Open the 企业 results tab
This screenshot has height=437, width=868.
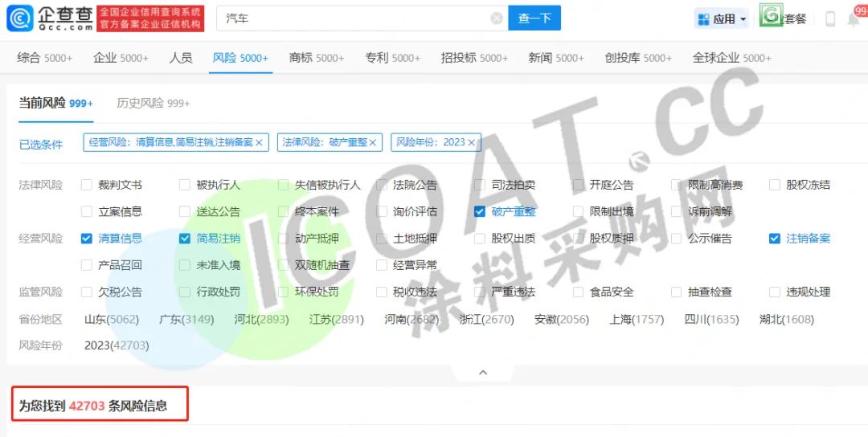click(x=121, y=58)
